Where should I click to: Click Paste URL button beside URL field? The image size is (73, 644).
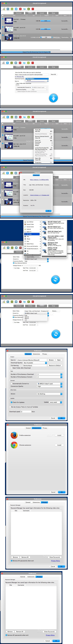click(54, 75)
